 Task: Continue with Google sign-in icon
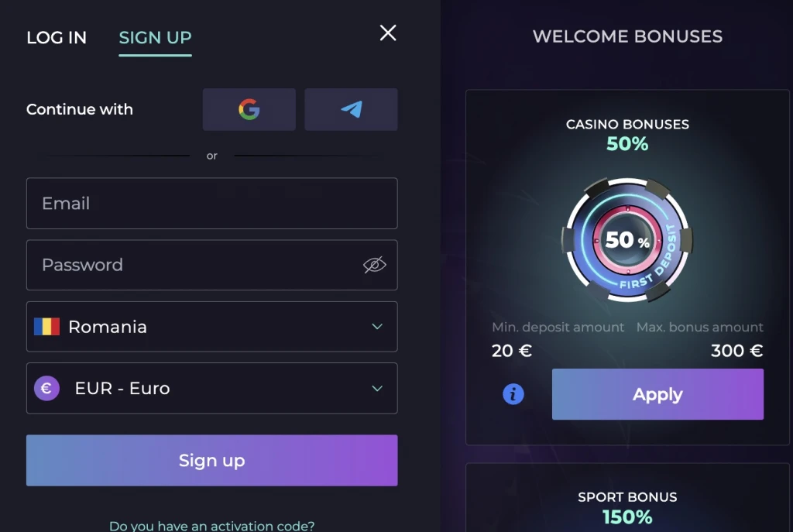point(249,109)
